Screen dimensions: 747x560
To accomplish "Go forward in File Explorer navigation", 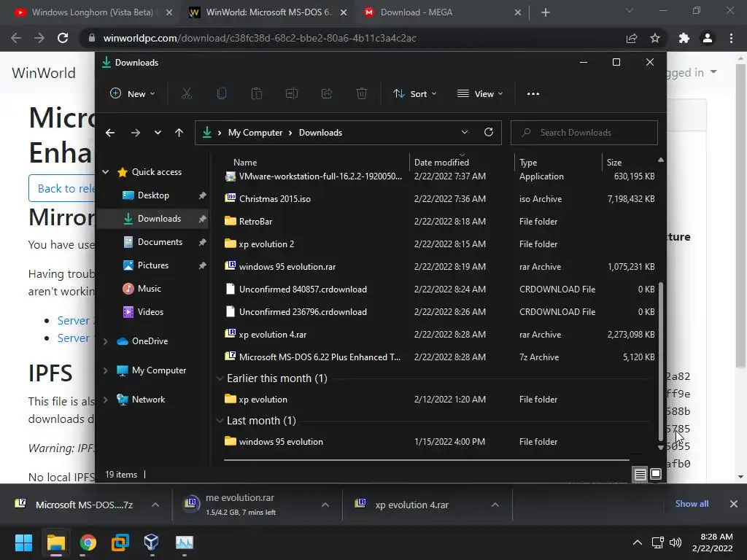I will (x=135, y=133).
